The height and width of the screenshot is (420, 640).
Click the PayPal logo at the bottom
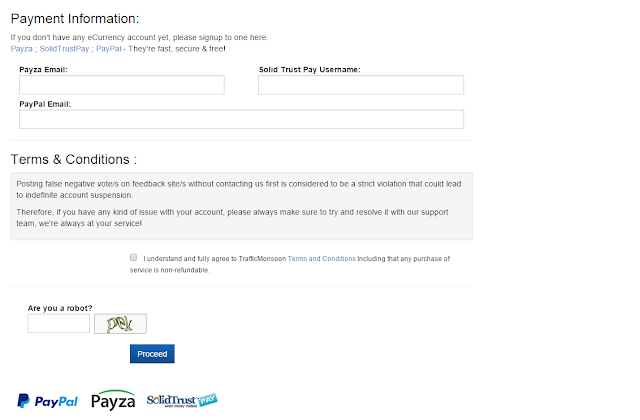[48, 401]
